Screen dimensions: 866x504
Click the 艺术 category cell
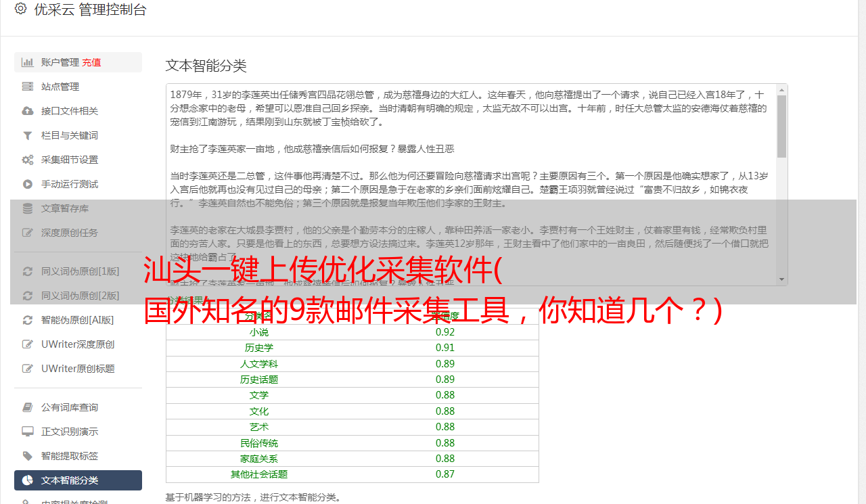[x=259, y=427]
